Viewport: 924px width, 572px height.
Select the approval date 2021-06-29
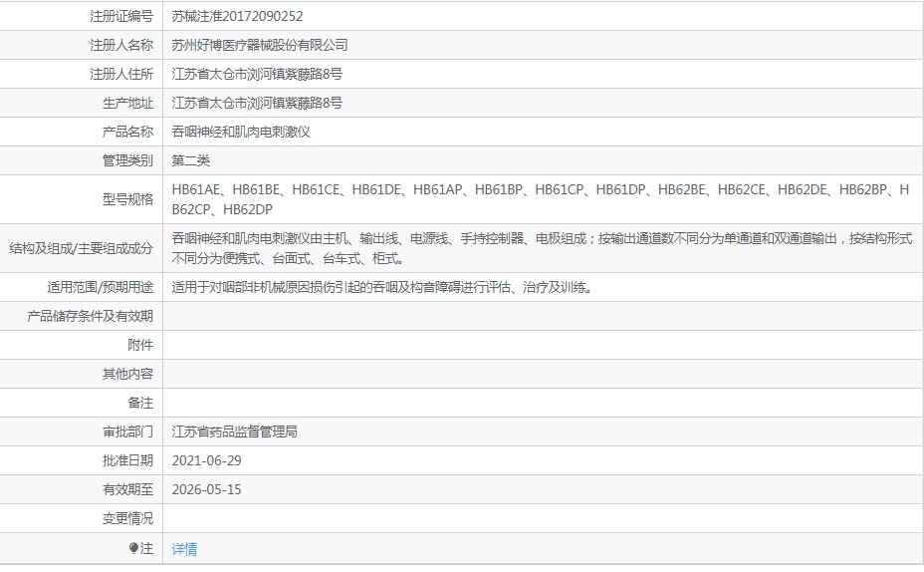click(x=207, y=461)
